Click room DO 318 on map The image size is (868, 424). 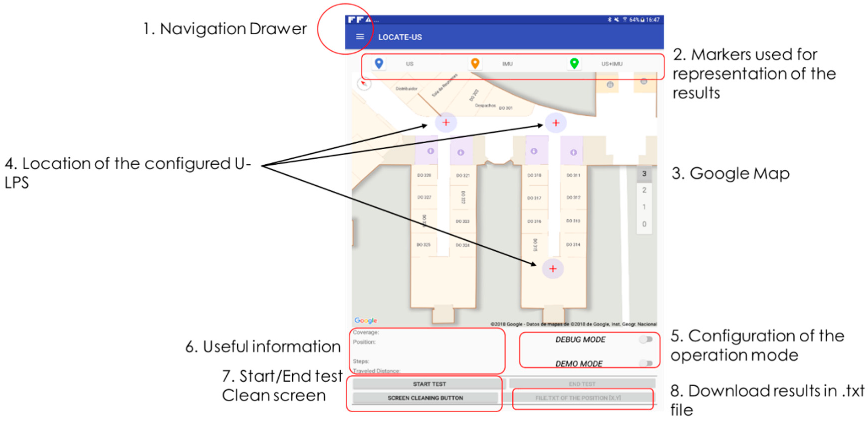coord(534,175)
